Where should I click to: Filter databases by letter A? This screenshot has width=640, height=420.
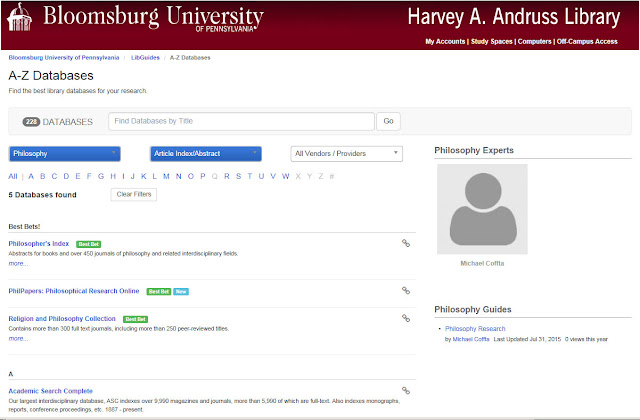tap(31, 176)
